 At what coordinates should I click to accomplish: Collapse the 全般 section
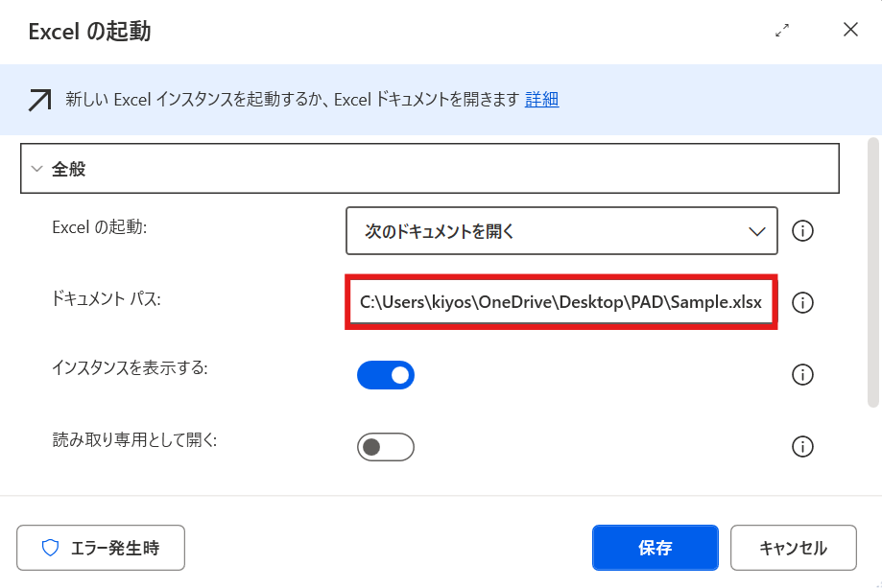pyautogui.click(x=37, y=169)
